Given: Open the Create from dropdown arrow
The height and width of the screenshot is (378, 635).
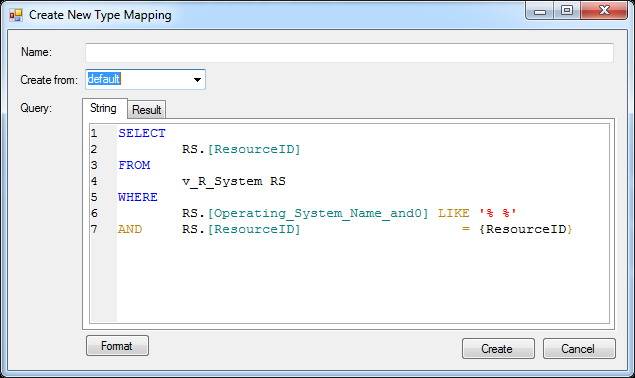Looking at the screenshot, I should (197, 79).
